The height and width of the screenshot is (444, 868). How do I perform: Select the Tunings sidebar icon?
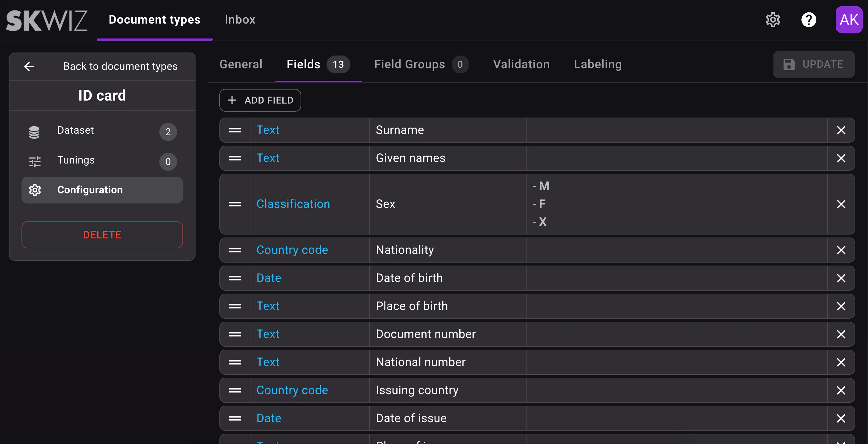tap(35, 162)
